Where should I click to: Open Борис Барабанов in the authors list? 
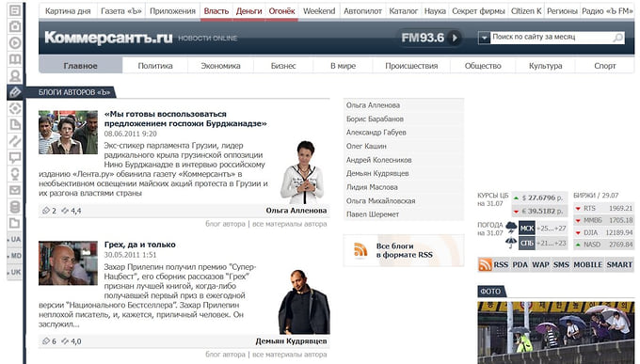click(375, 119)
